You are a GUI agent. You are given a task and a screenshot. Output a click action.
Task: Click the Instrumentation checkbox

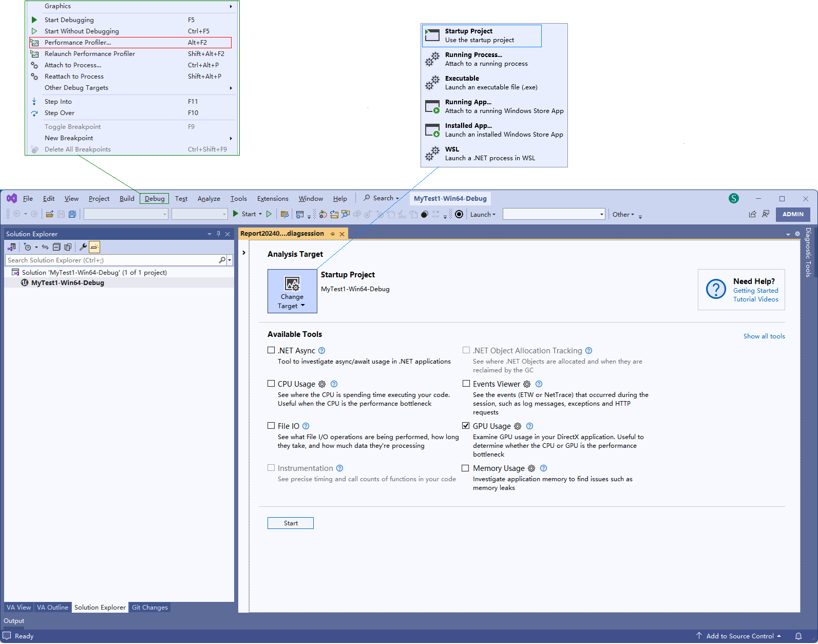(x=271, y=468)
